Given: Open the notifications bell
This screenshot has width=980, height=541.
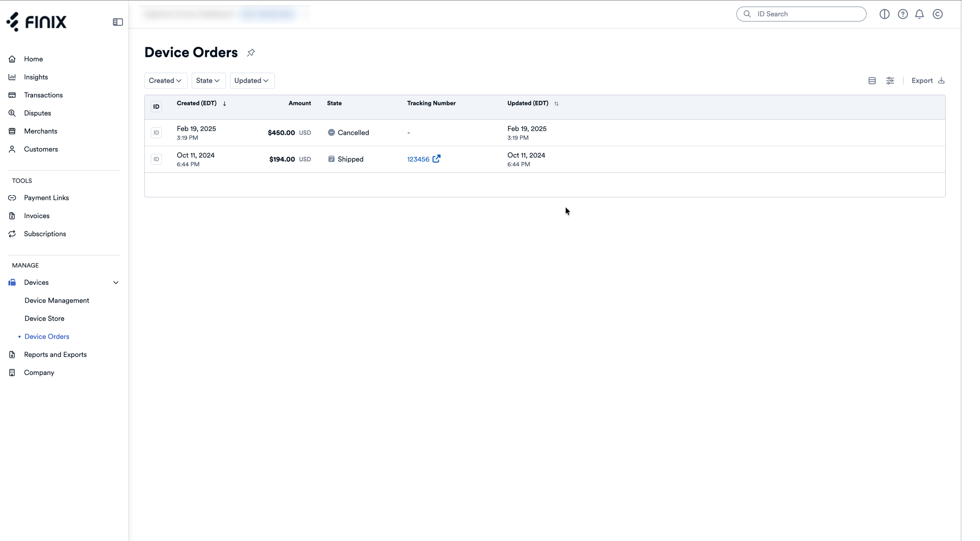Looking at the screenshot, I should click(x=919, y=14).
